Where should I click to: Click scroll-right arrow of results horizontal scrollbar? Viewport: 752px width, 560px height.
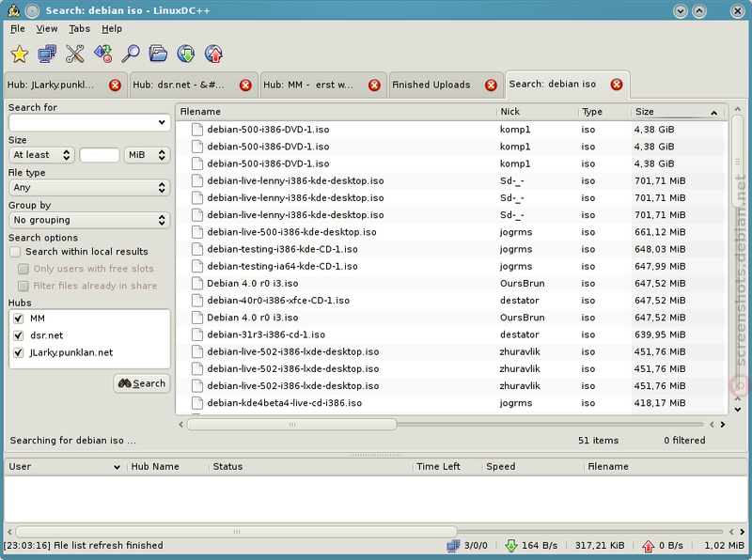tap(723, 425)
